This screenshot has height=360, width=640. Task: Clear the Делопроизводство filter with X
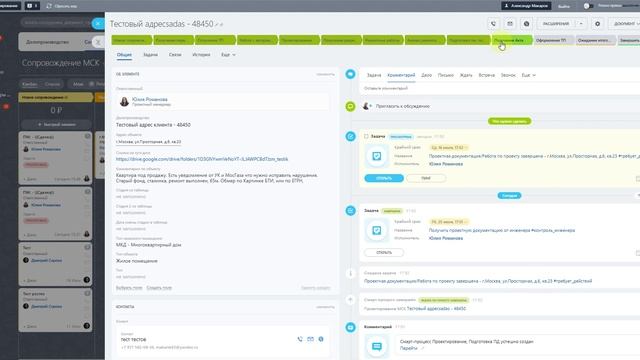pyautogui.click(x=98, y=42)
